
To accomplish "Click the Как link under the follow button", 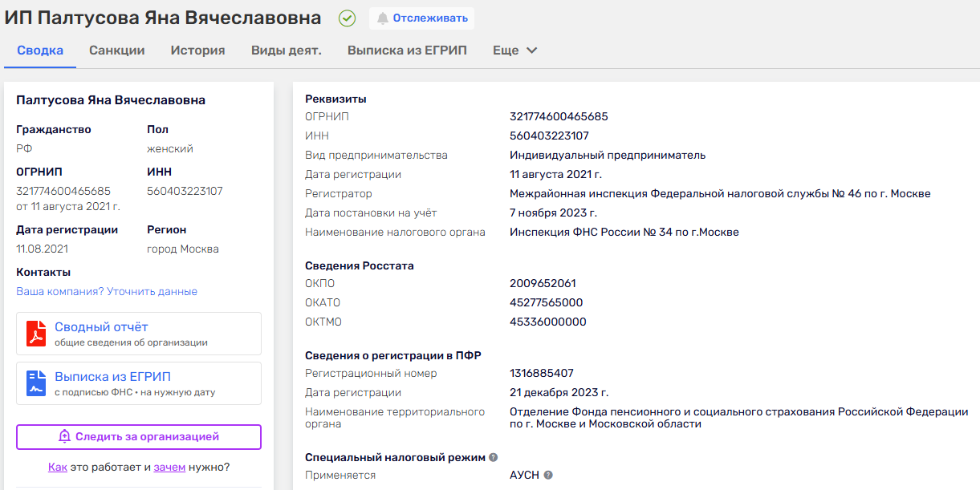I will point(57,467).
